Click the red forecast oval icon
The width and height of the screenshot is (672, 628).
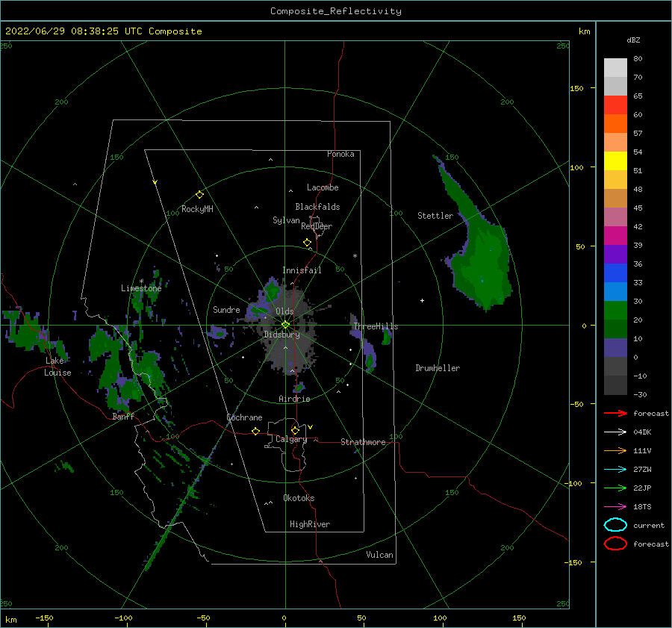[x=615, y=544]
